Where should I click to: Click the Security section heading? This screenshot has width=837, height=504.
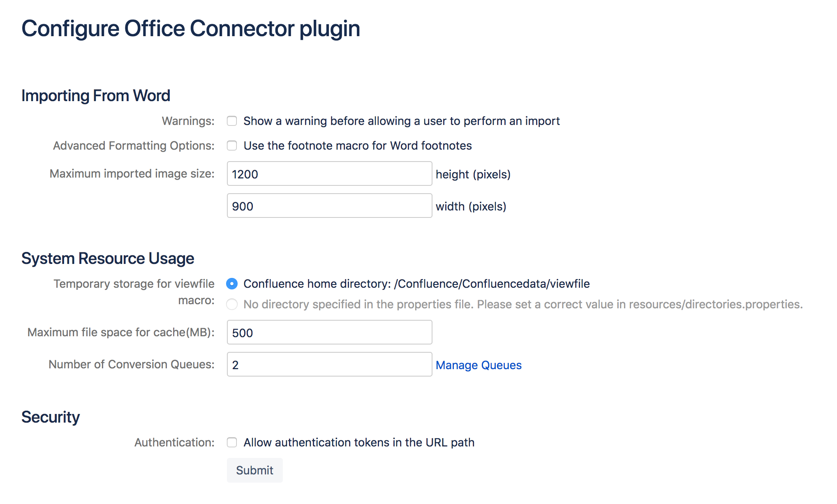click(x=51, y=417)
